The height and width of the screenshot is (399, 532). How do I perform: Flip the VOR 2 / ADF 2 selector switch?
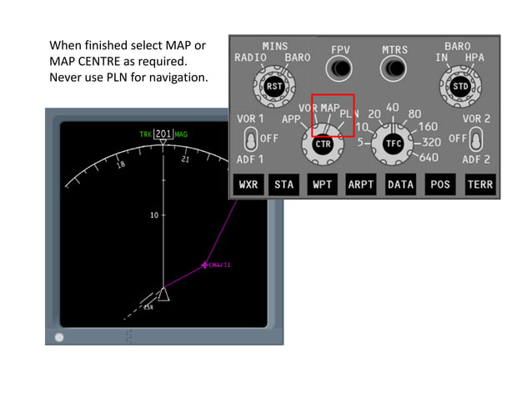pyautogui.click(x=475, y=139)
